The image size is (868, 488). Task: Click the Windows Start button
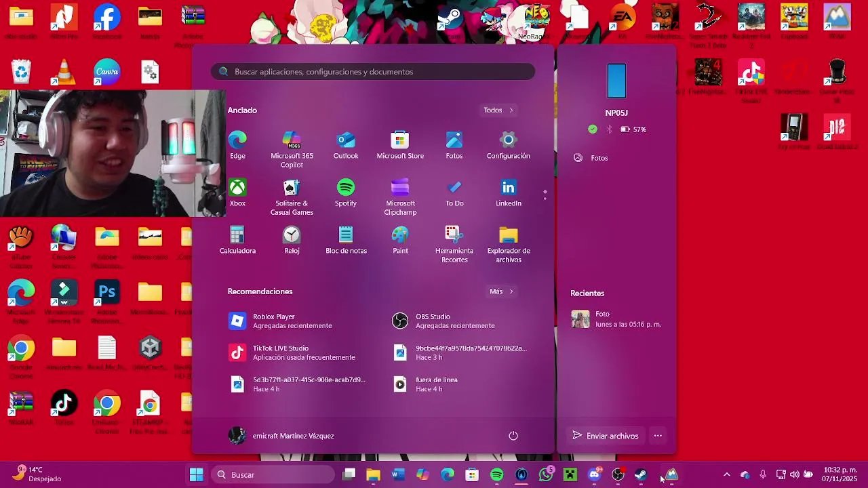click(197, 474)
